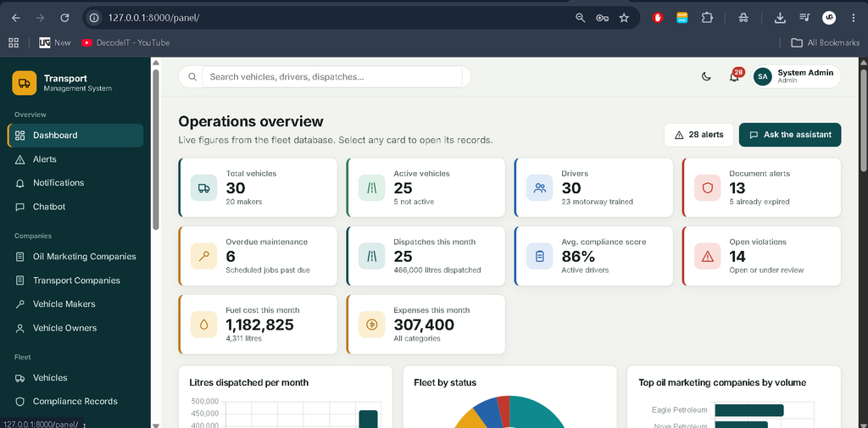Click the incognito-style glasses extension icon
The height and width of the screenshot is (428, 868).
(x=743, y=18)
